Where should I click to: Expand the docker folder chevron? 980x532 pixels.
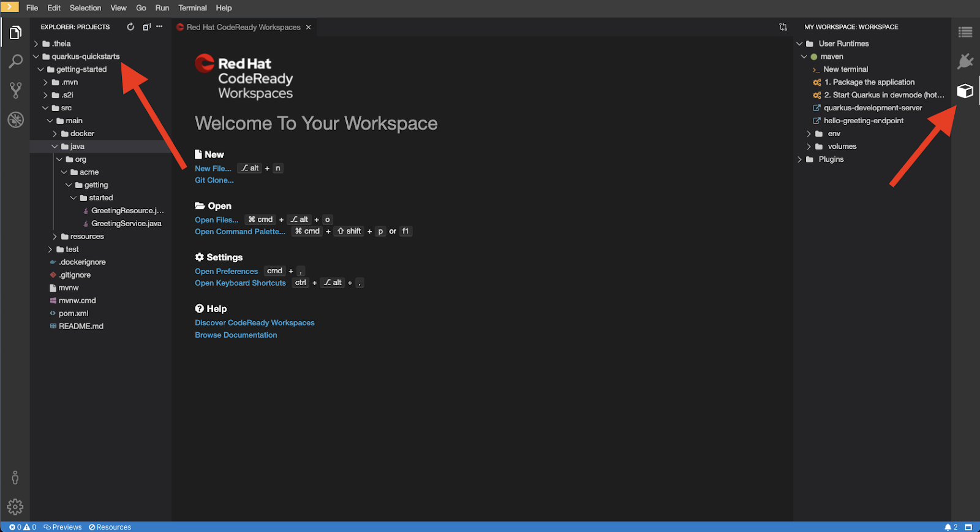tap(55, 134)
